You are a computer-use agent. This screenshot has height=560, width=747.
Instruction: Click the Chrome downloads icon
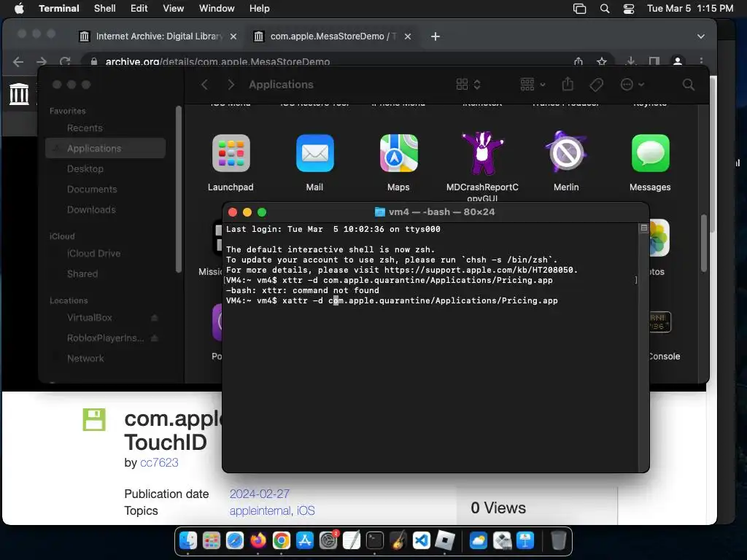(631, 61)
